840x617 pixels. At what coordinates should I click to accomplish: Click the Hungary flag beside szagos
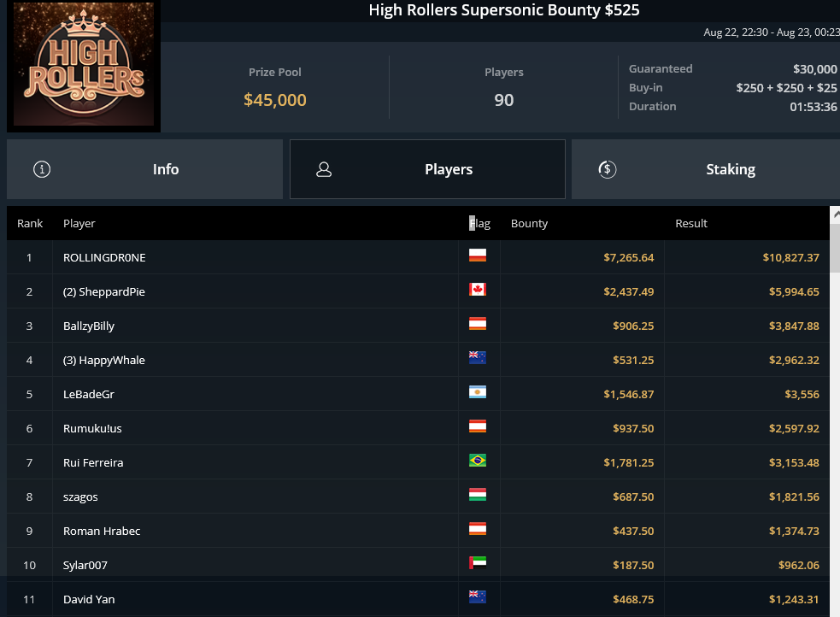pyautogui.click(x=478, y=494)
